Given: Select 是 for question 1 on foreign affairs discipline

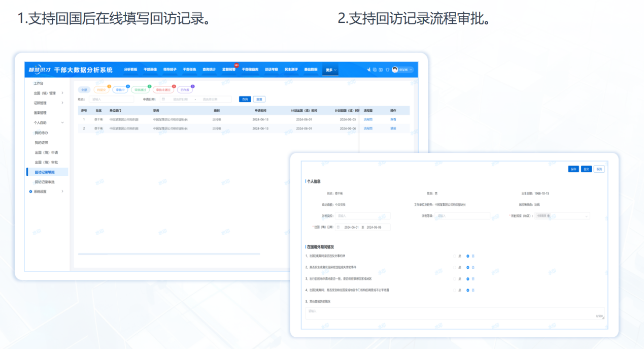Looking at the screenshot, I should click(x=455, y=256).
